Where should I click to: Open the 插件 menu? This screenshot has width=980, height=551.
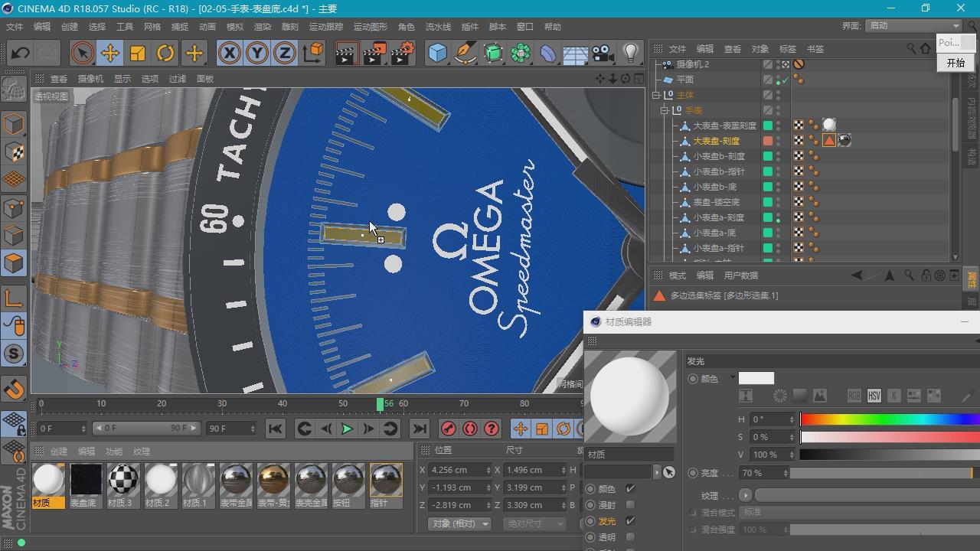pyautogui.click(x=469, y=27)
